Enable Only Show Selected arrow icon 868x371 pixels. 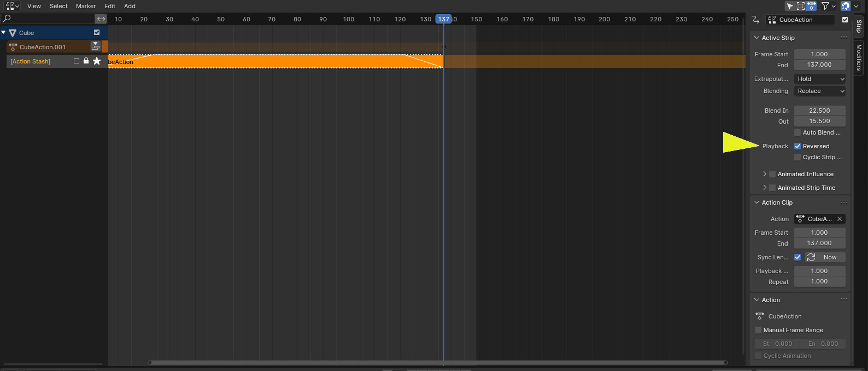[x=790, y=6]
